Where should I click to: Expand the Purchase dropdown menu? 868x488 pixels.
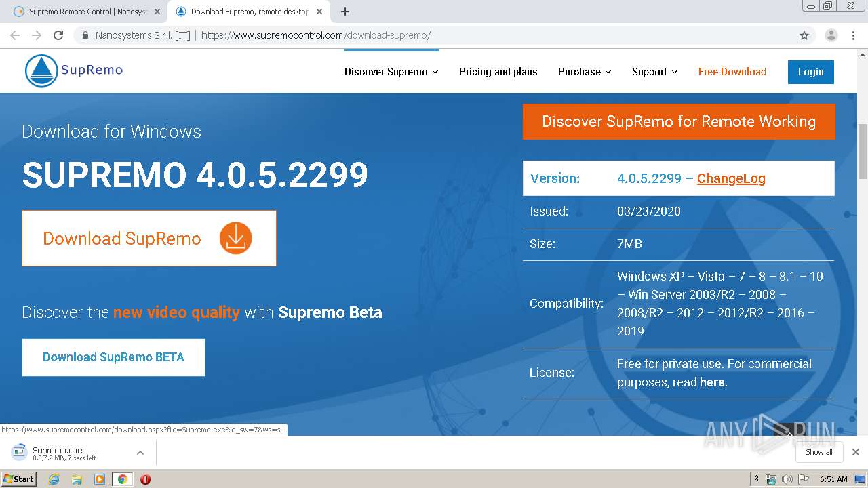tap(585, 72)
